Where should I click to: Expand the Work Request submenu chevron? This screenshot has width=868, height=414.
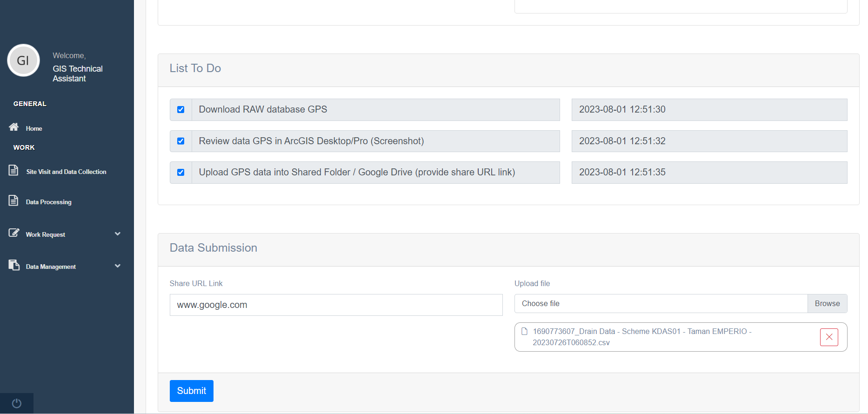tap(118, 234)
